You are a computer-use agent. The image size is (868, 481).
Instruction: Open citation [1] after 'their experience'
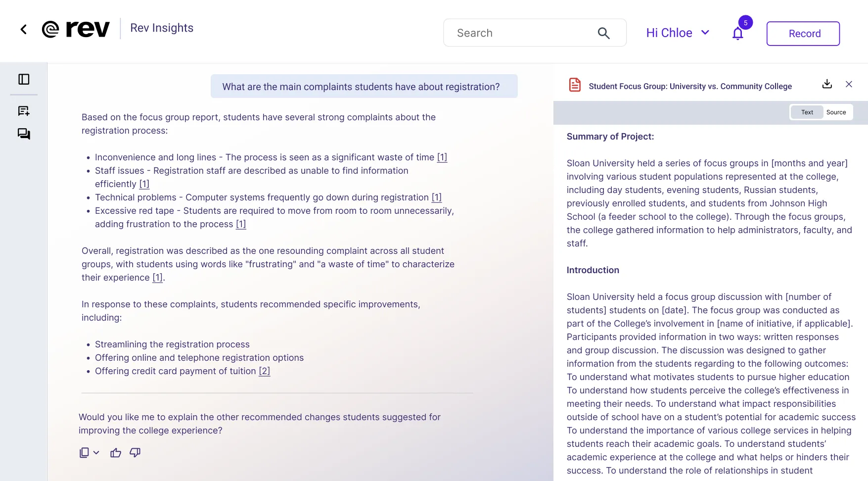tap(157, 278)
